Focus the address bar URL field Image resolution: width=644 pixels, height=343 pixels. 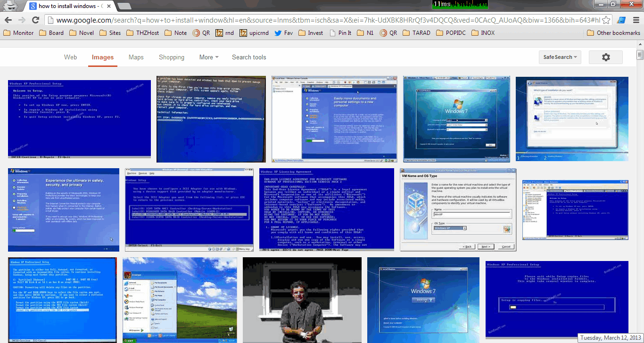coord(328,20)
